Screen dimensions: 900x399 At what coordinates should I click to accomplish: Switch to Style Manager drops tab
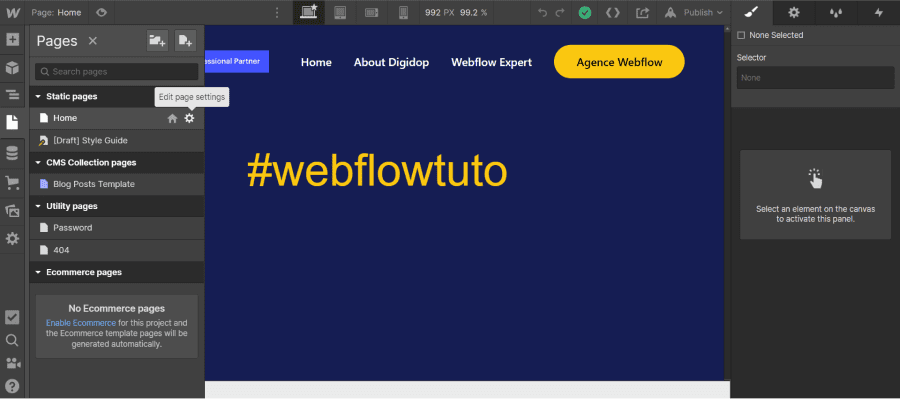(x=836, y=12)
